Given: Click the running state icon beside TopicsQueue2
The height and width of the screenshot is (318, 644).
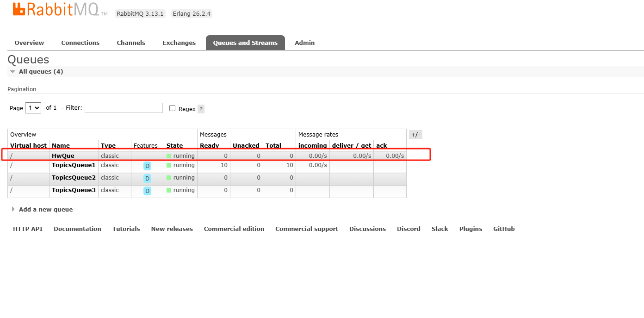Looking at the screenshot, I should point(169,178).
